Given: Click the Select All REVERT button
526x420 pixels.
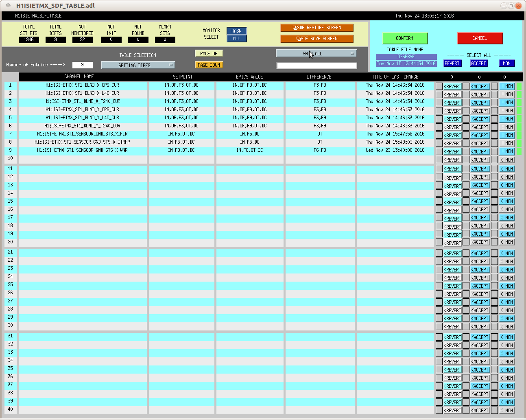Looking at the screenshot, I should [x=452, y=63].
